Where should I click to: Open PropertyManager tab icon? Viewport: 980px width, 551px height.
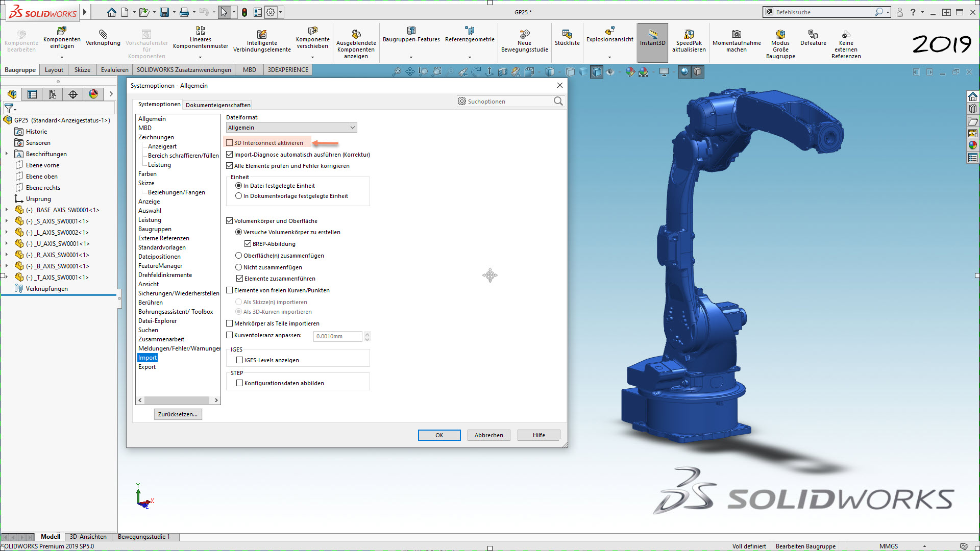(x=32, y=94)
